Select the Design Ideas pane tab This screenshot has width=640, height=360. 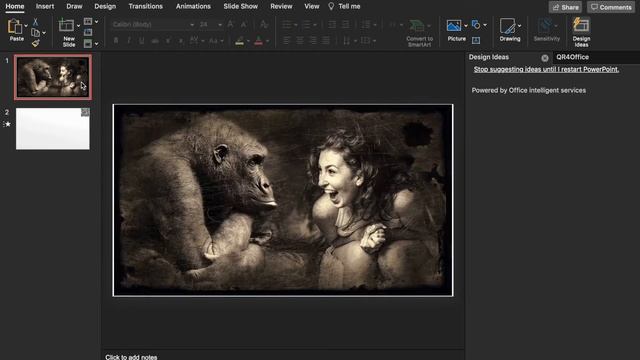tap(489, 57)
